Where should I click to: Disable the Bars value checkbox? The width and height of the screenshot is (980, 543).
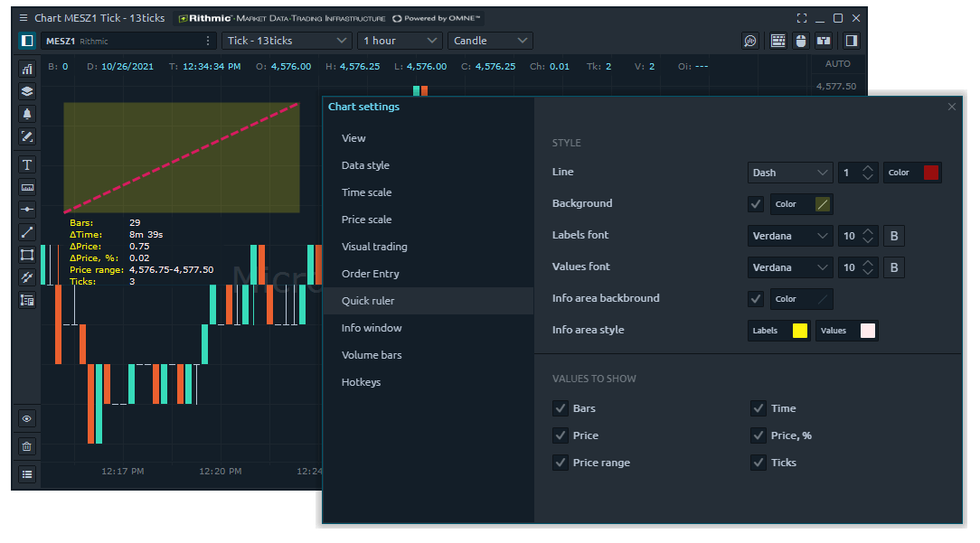tap(560, 408)
